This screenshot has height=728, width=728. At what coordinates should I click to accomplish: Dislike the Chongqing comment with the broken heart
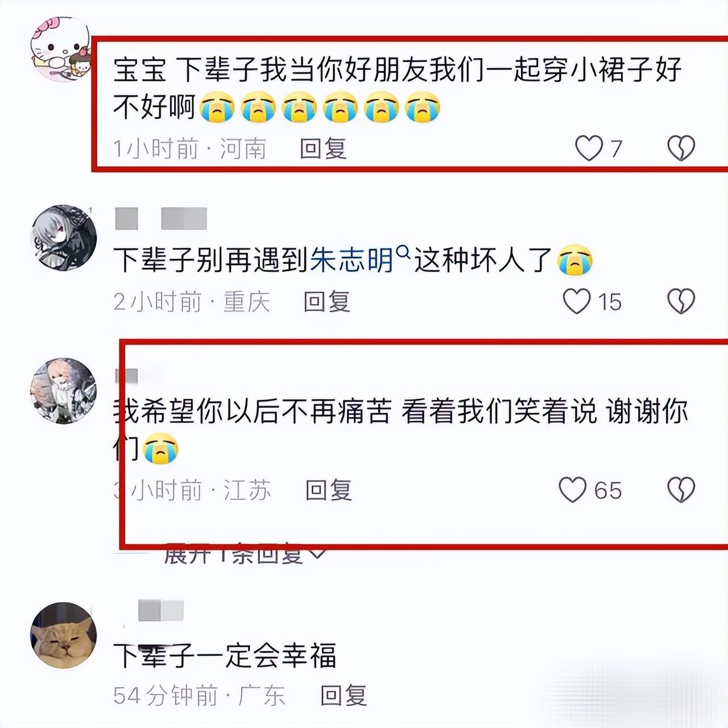tap(681, 301)
